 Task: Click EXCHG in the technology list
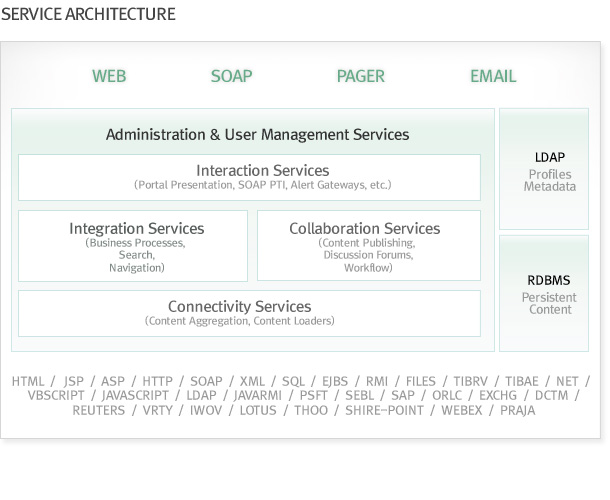coord(498,396)
